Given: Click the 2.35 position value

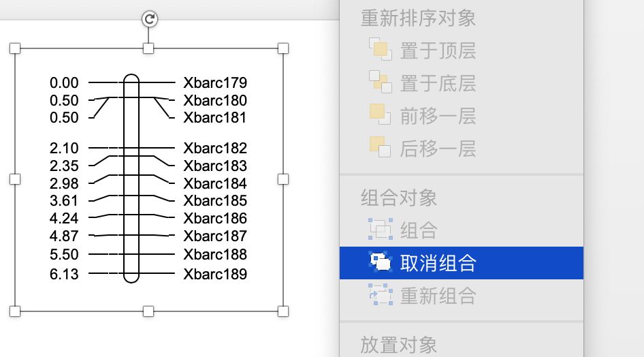Looking at the screenshot, I should click(64, 166).
